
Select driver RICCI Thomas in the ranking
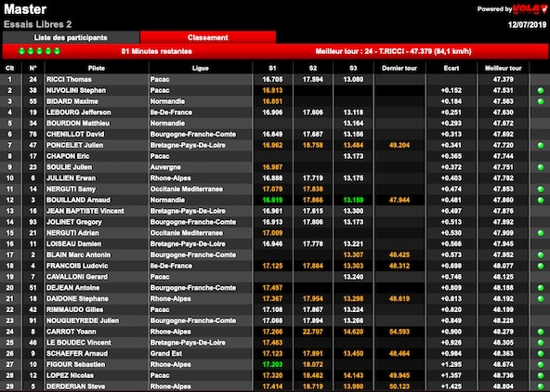[69, 80]
